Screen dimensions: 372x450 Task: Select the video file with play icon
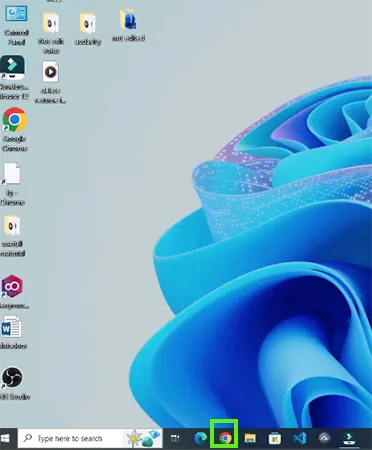(50, 82)
